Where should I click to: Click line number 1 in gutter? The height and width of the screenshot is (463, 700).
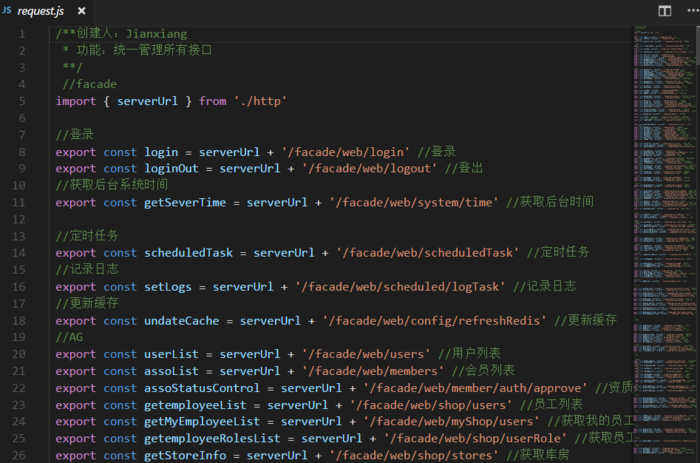(22, 34)
